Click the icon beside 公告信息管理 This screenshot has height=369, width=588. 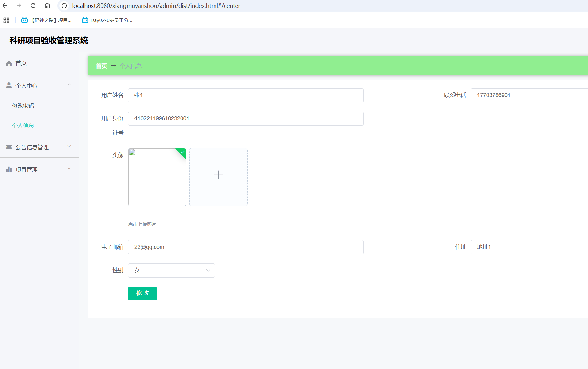tap(9, 147)
